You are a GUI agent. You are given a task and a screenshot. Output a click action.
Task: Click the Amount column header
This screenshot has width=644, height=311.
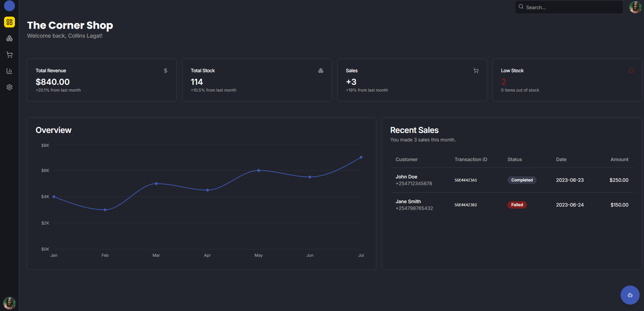click(619, 159)
